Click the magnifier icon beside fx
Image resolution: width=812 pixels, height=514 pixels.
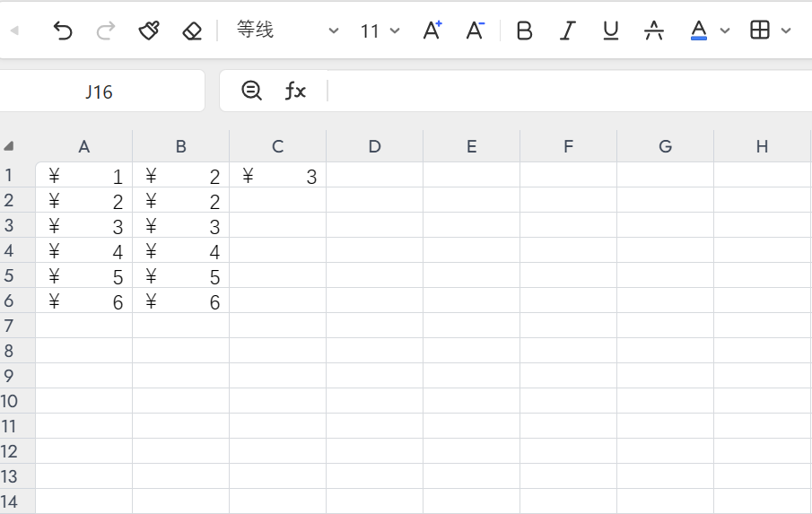coord(252,91)
